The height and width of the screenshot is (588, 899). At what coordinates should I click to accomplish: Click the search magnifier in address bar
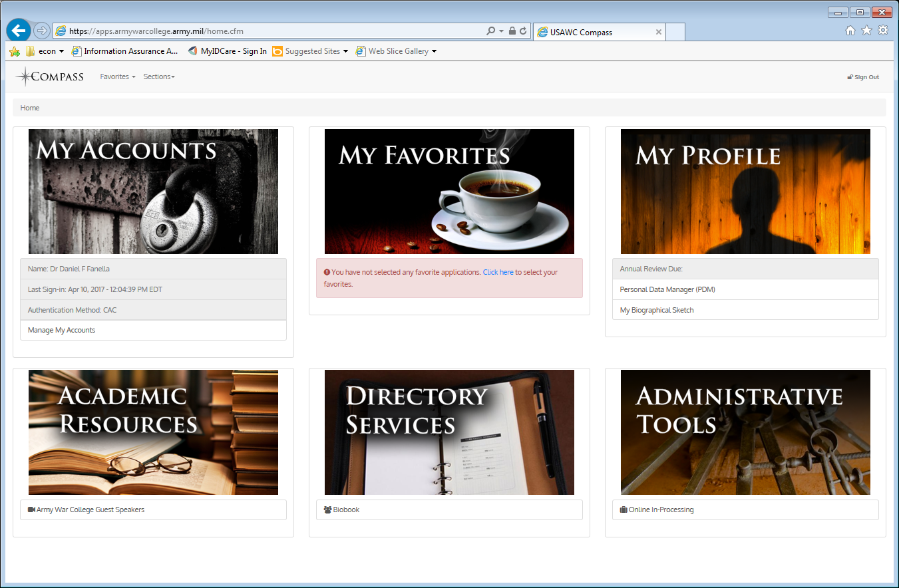click(491, 31)
